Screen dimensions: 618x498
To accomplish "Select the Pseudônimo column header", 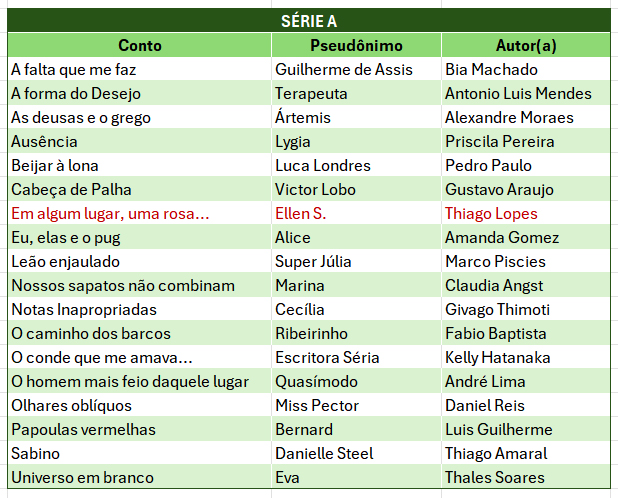I will 356,46.
